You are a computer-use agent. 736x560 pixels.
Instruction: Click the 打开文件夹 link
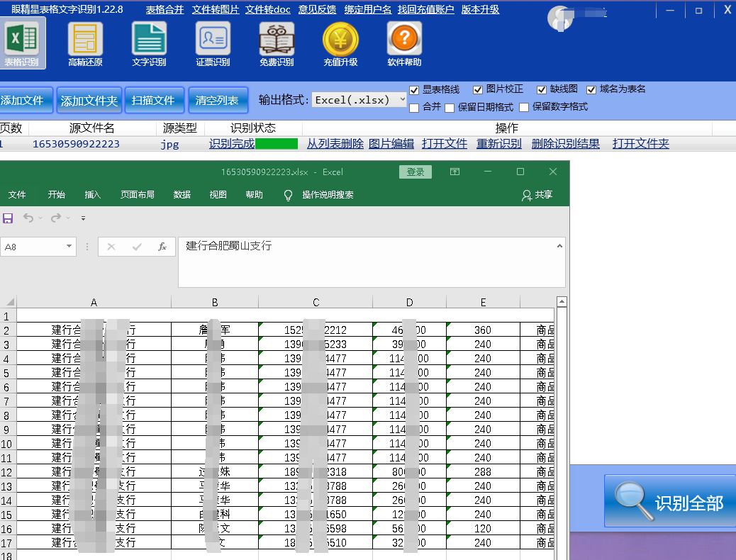tap(641, 144)
